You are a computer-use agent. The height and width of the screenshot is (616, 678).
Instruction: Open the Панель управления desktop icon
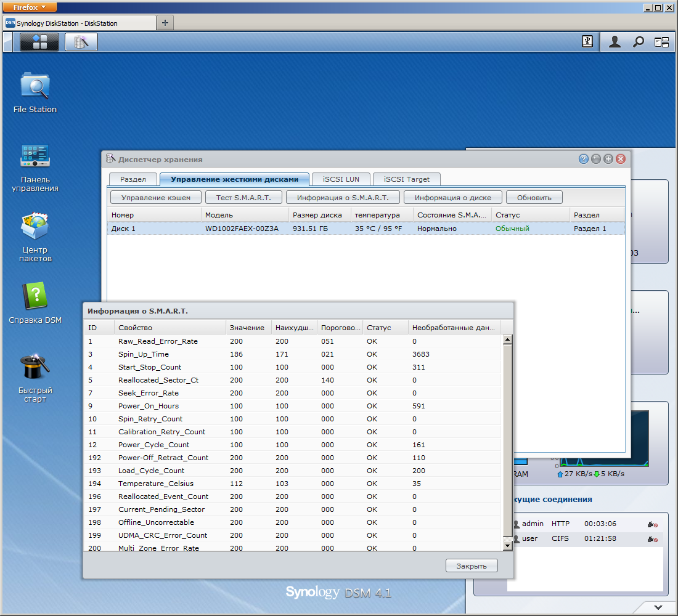click(x=35, y=169)
